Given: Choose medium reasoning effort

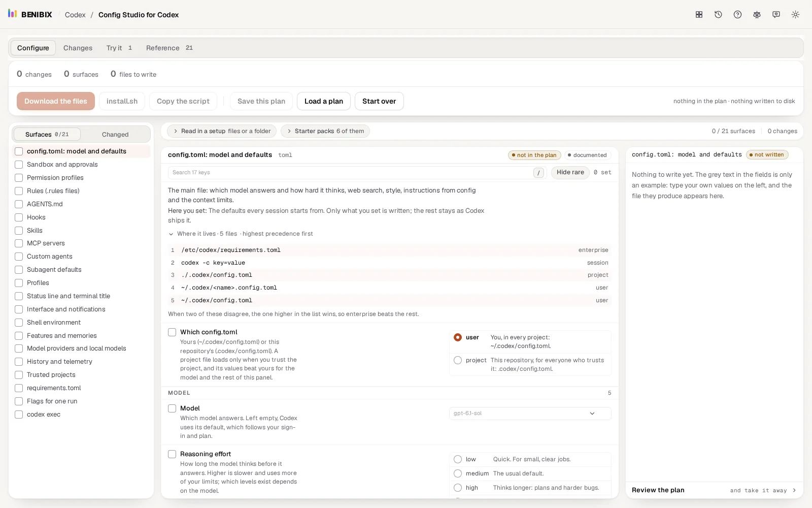Looking at the screenshot, I should point(458,473).
